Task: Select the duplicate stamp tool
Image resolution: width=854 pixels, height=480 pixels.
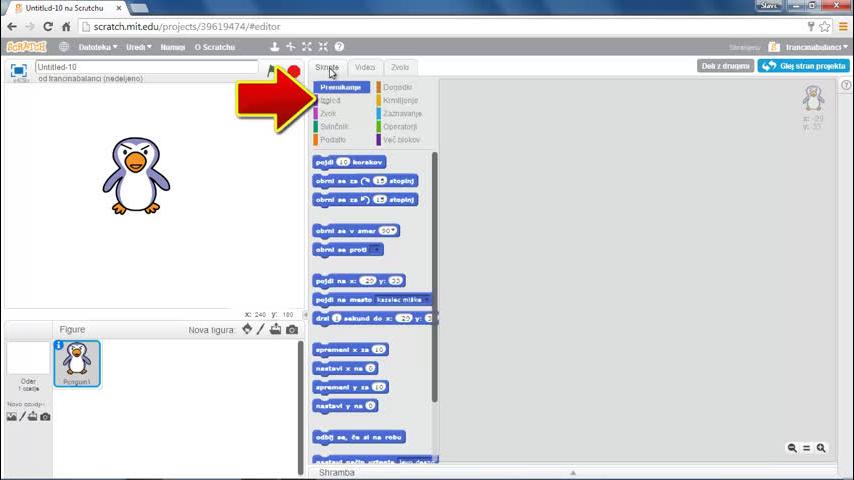Action: pos(274,46)
